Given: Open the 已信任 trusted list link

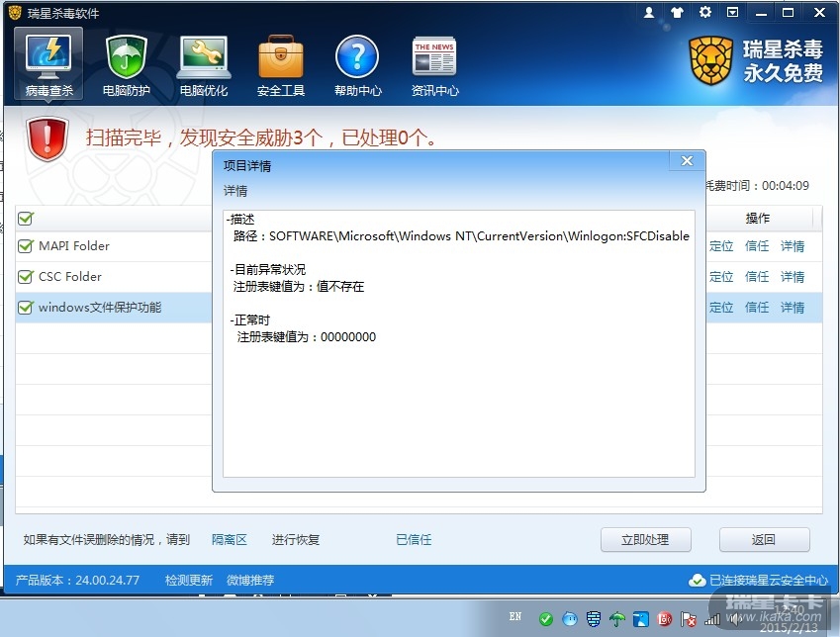Looking at the screenshot, I should point(414,539).
